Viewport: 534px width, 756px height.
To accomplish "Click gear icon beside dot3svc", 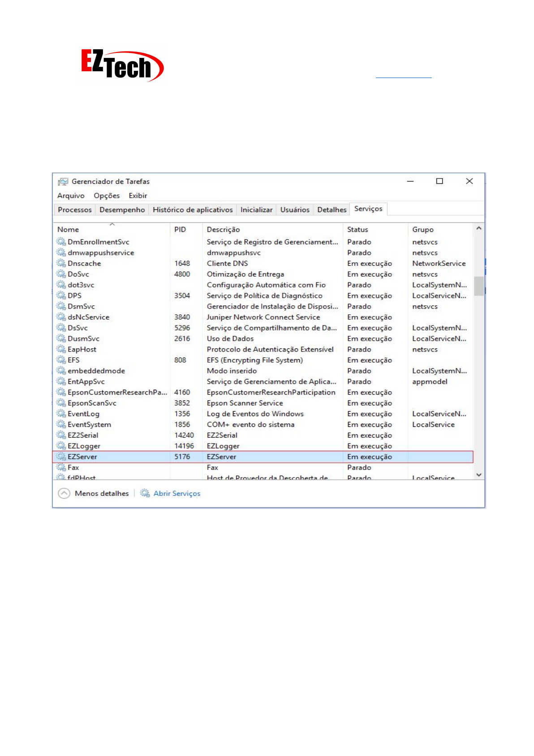I will point(61,285).
